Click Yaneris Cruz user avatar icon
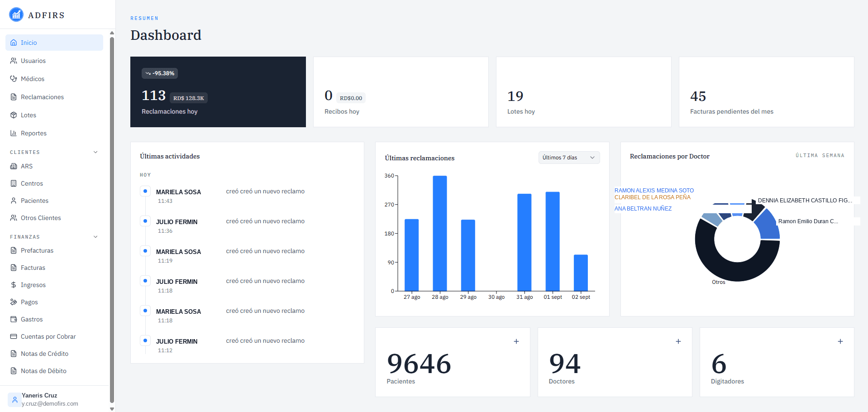 [x=14, y=399]
